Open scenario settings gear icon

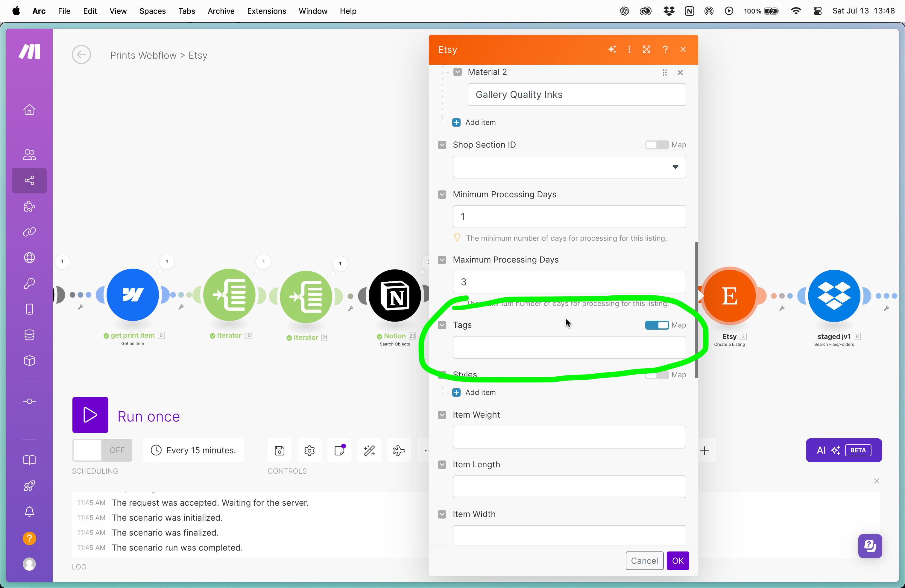point(309,450)
